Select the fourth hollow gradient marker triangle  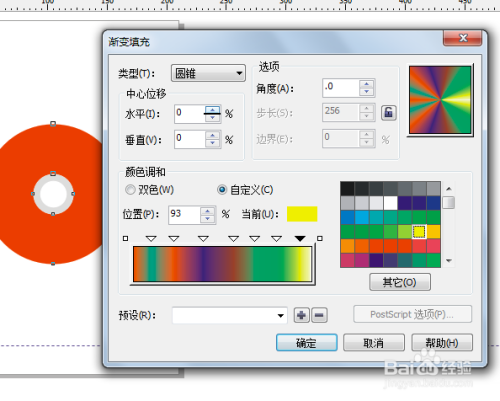tap(233, 238)
